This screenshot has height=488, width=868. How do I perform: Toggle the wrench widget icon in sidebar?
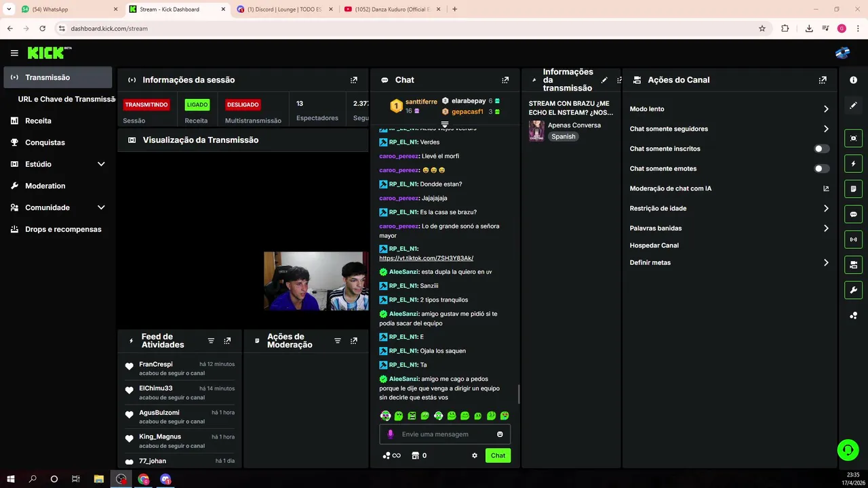[x=853, y=290]
